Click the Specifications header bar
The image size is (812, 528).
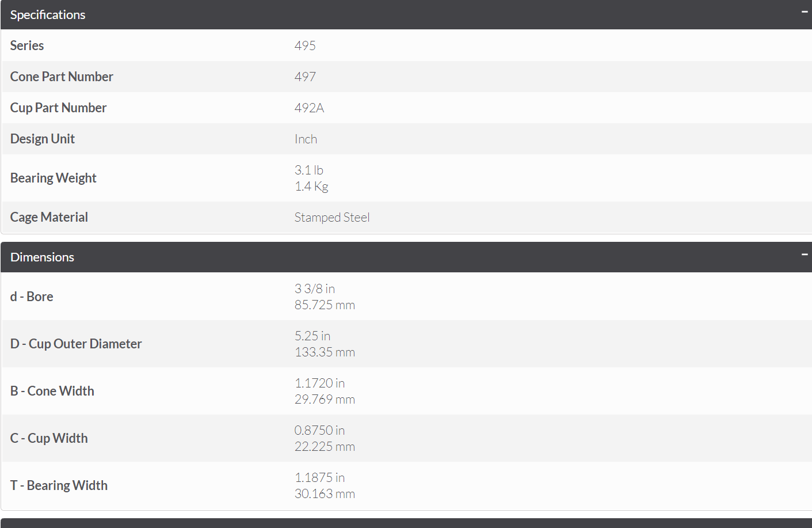click(406, 14)
